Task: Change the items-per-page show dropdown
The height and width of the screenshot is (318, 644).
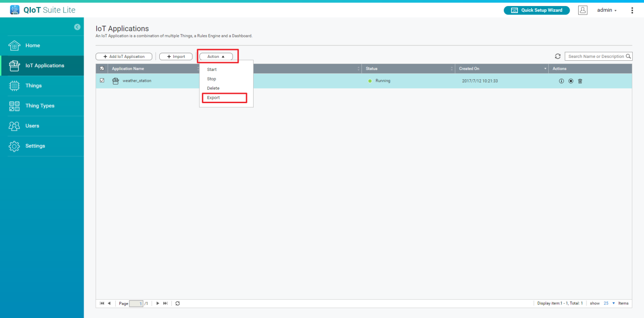Action: [x=609, y=304]
